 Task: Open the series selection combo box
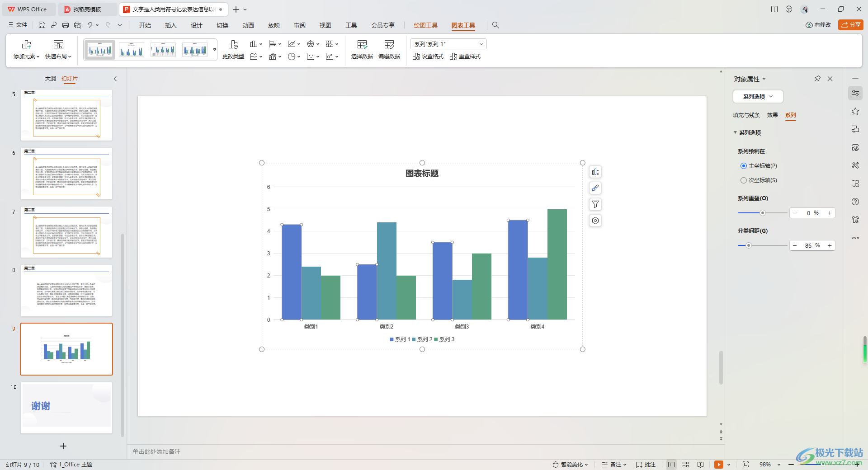448,44
